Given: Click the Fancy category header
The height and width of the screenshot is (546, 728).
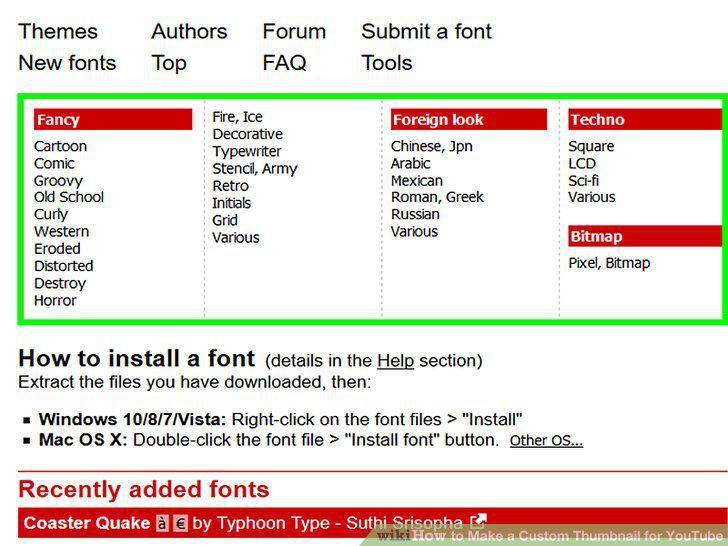Looking at the screenshot, I should point(113,119).
